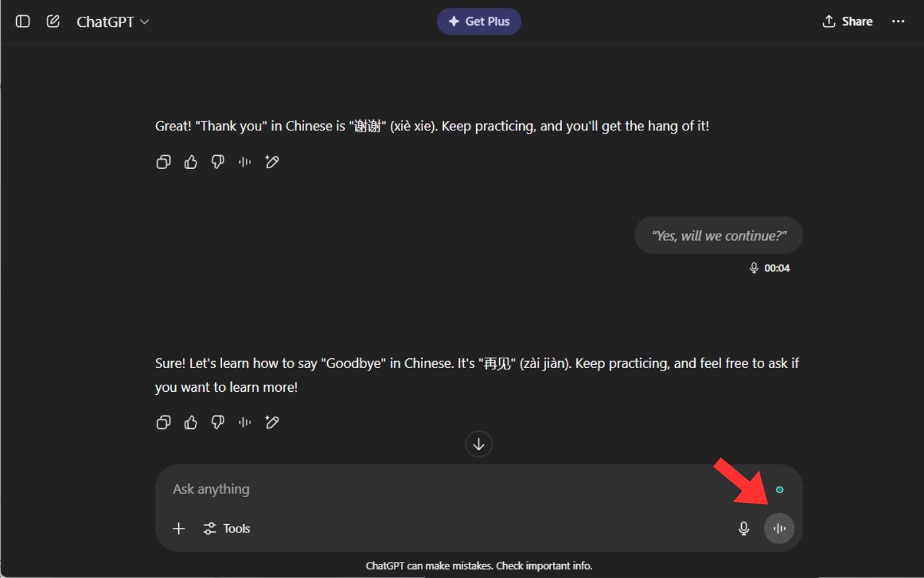Start voice mode with the waveform button
Image resolution: width=924 pixels, height=578 pixels.
pos(779,528)
